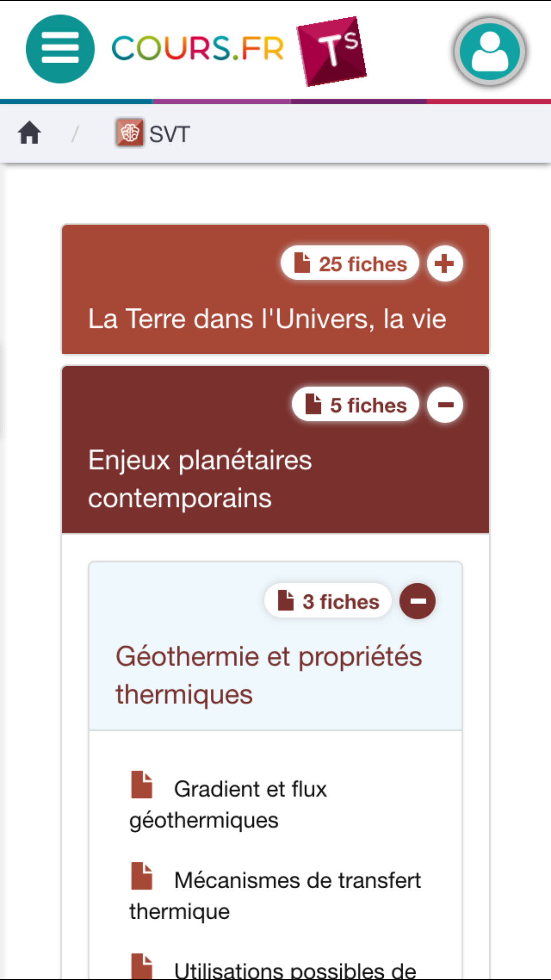
Task: Open the SVT breadcrumb link
Action: pyautogui.click(x=169, y=134)
